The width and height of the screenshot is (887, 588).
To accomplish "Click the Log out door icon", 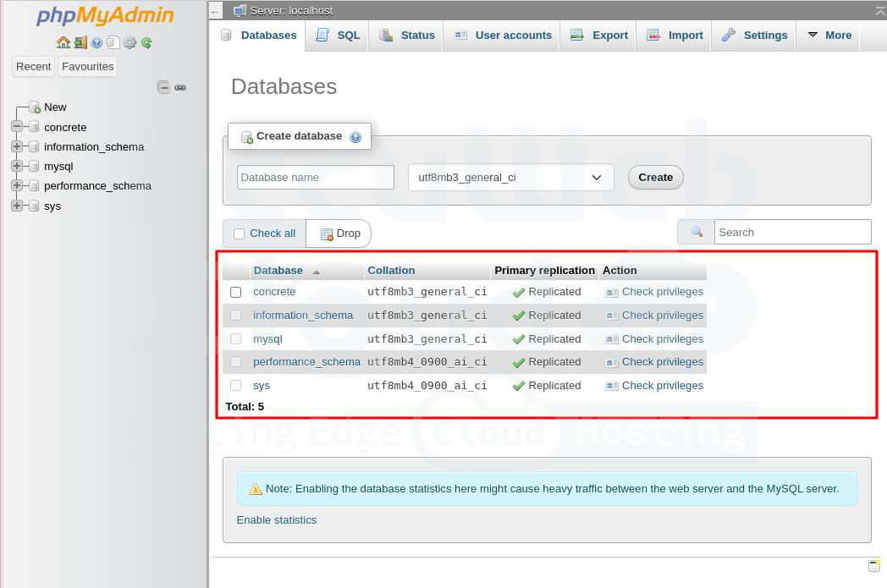I will click(80, 42).
